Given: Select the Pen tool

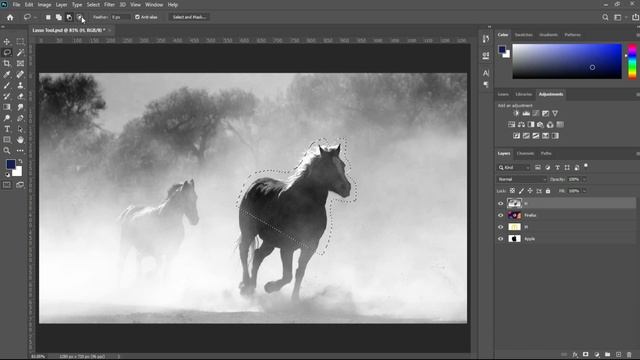Looking at the screenshot, I should pyautogui.click(x=20, y=118).
